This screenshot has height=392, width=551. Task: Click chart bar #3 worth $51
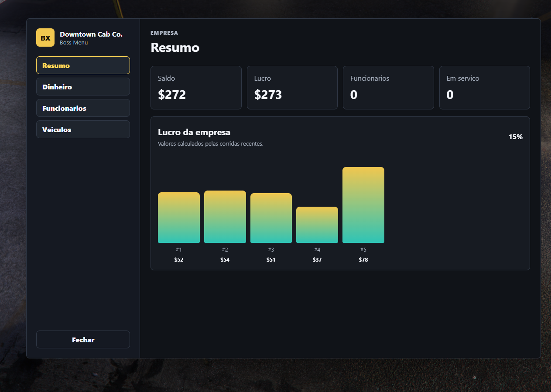271,218
